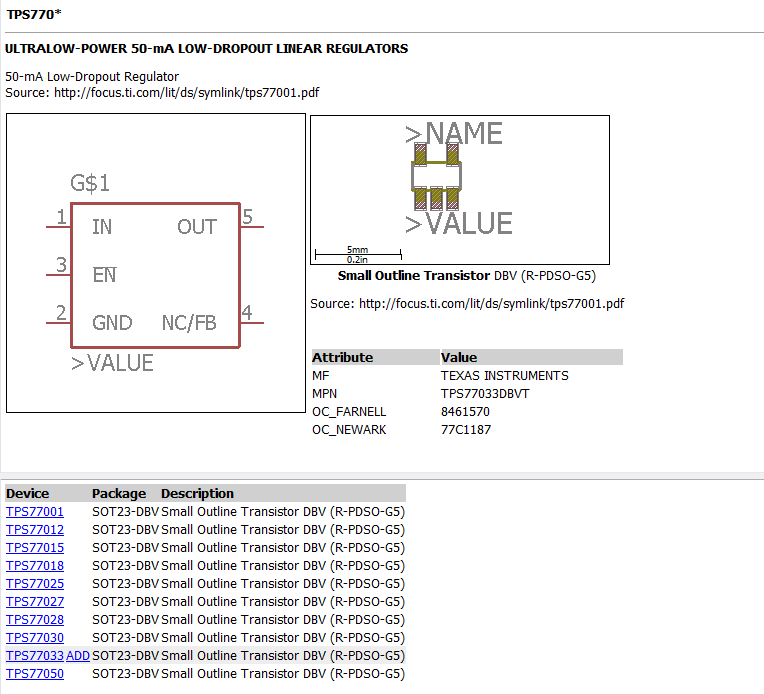Click description text in TPS77018 row
764x694 pixels.
tap(283, 566)
